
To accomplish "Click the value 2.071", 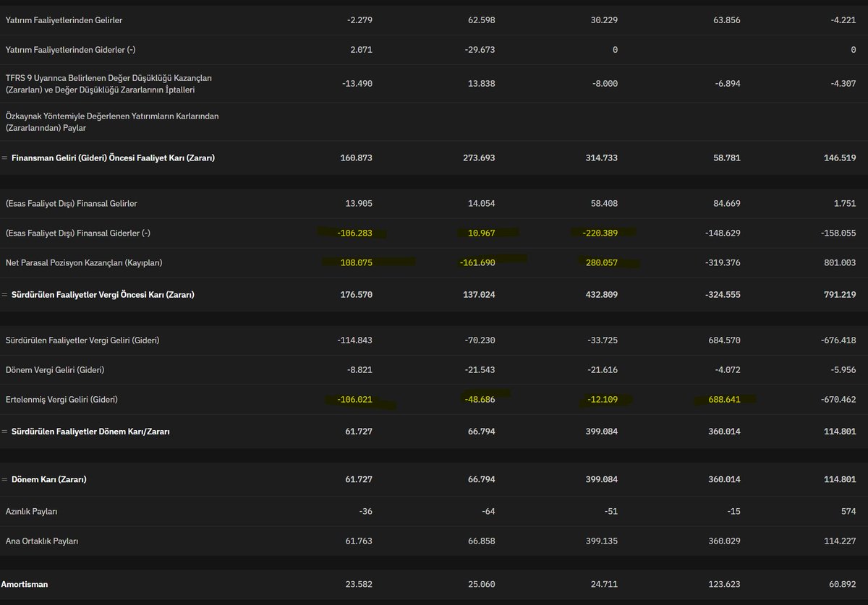I will pos(361,50).
